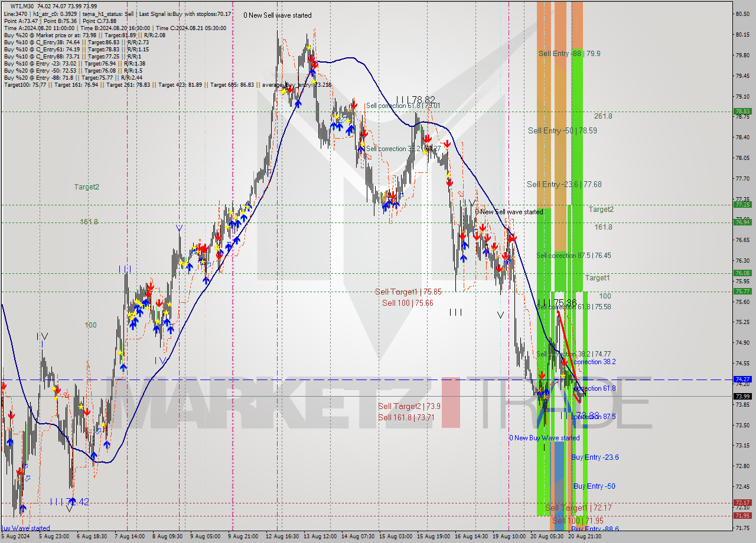Select the '6 Aug 18:30' time axis label

click(90, 537)
